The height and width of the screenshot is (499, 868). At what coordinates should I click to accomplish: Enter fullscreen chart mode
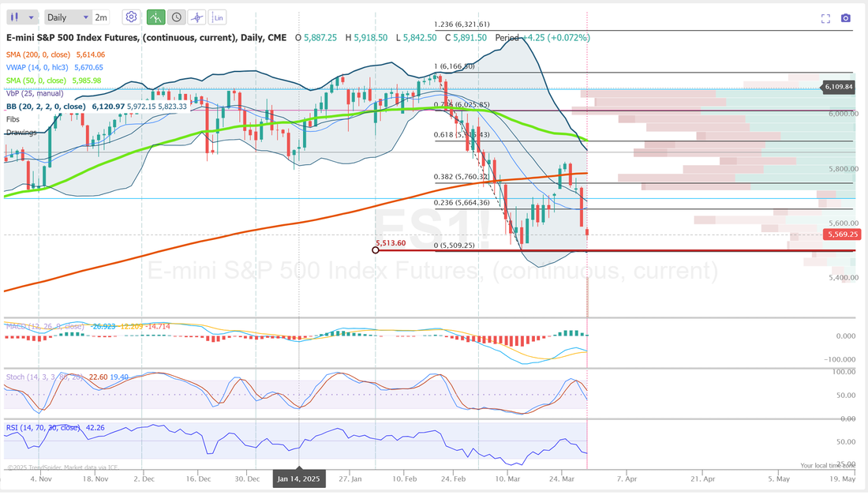pos(825,18)
